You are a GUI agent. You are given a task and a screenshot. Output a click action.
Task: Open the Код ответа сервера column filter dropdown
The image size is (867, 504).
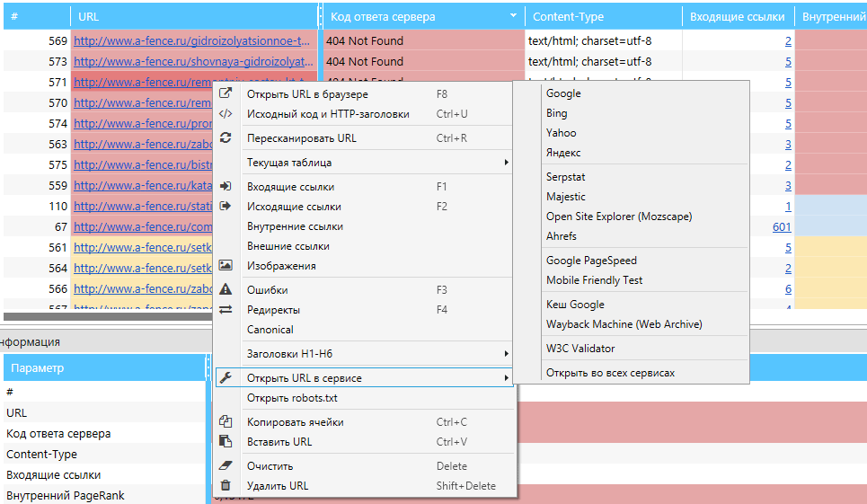[x=513, y=16]
